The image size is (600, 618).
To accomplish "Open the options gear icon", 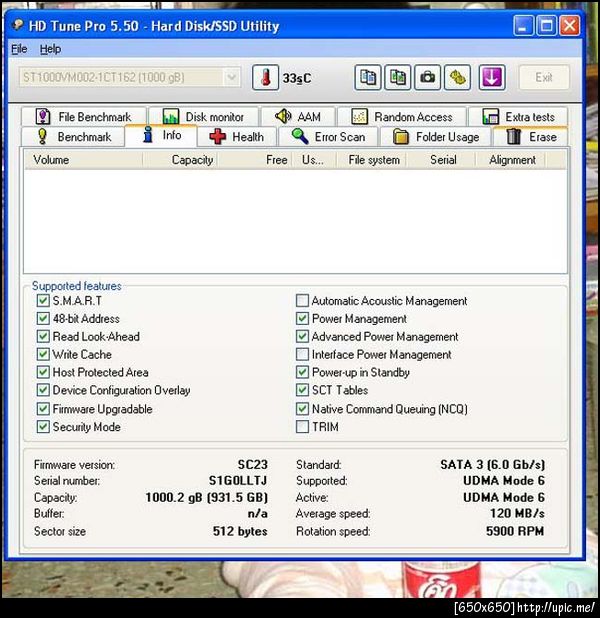I will 457,78.
